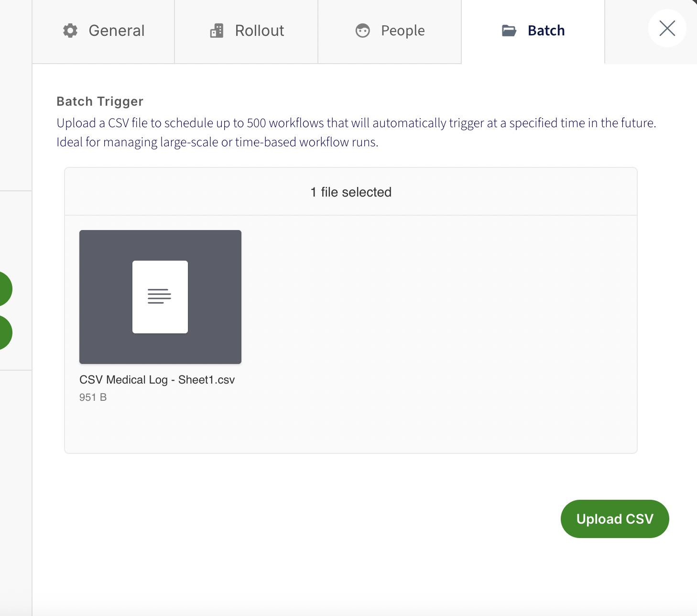Open the General tab
This screenshot has width=697, height=616.
coord(103,31)
